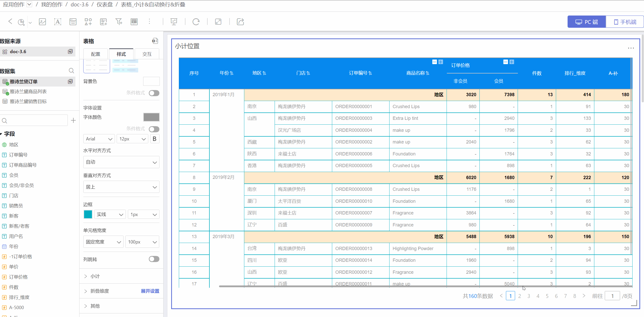This screenshot has height=317, width=644.
Task: Click the teal border color swatch
Action: (x=88, y=214)
